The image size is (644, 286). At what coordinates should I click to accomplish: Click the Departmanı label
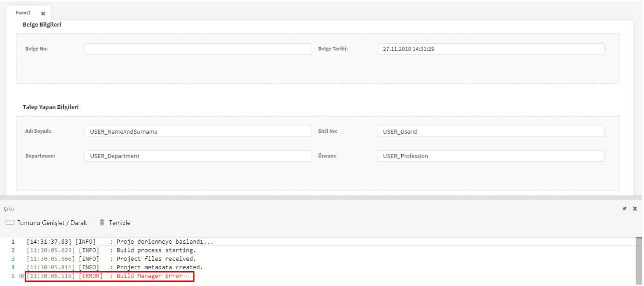(40, 156)
